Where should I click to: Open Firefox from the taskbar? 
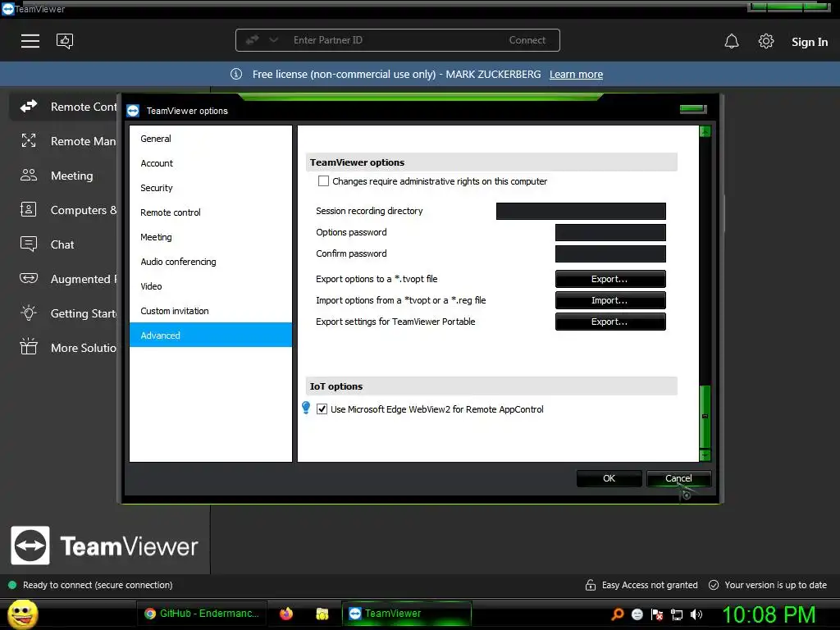click(x=286, y=614)
